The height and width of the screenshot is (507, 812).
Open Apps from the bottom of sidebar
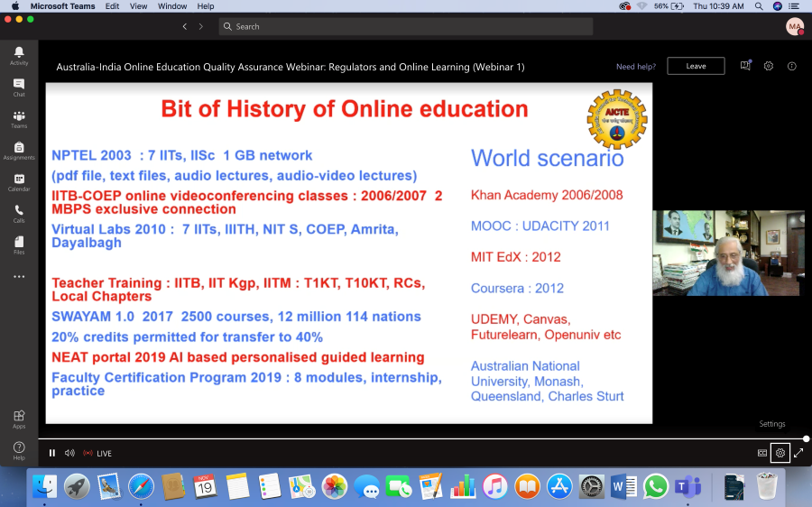pos(19,419)
